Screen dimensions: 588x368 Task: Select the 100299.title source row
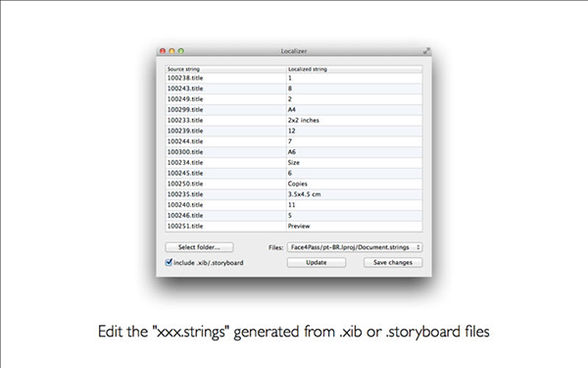(225, 110)
